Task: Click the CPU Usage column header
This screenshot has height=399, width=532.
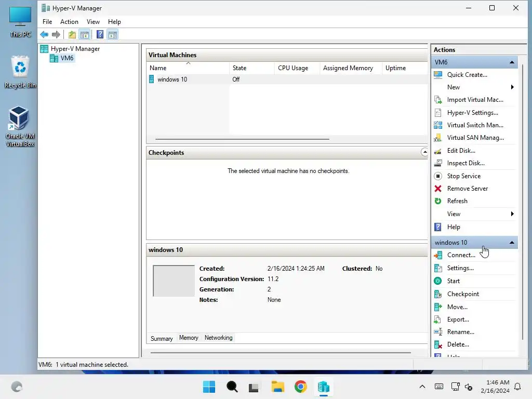Action: pyautogui.click(x=297, y=68)
